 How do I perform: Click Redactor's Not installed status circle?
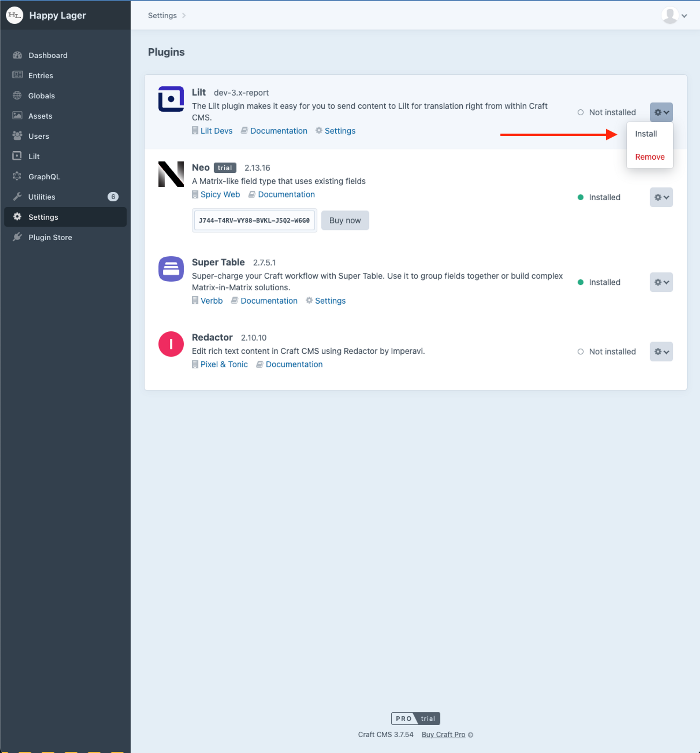[580, 352]
